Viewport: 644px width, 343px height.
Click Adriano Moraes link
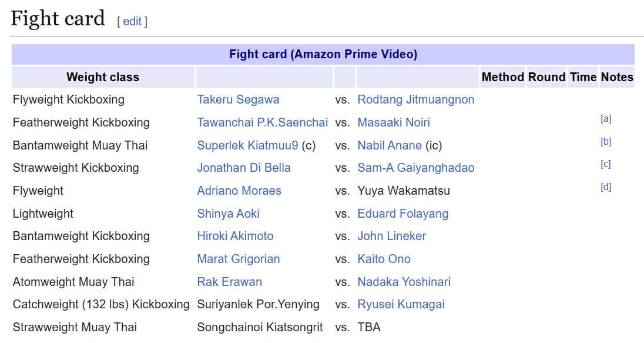[239, 191]
